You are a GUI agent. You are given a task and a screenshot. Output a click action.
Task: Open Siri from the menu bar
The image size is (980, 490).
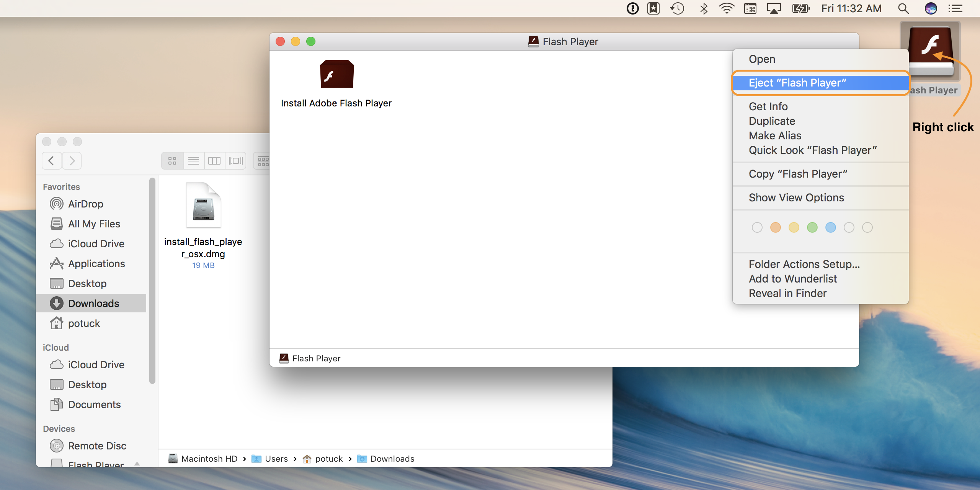pyautogui.click(x=931, y=8)
